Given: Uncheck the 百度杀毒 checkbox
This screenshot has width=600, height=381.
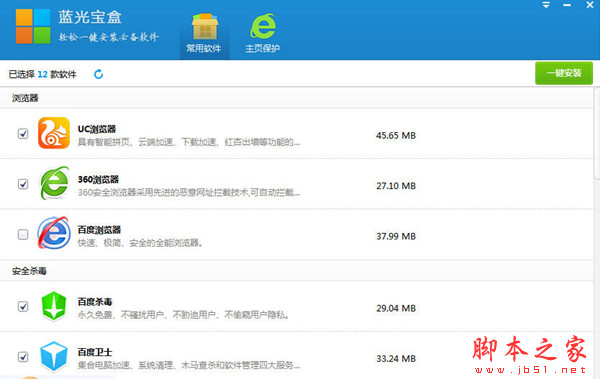Looking at the screenshot, I should coord(23,306).
